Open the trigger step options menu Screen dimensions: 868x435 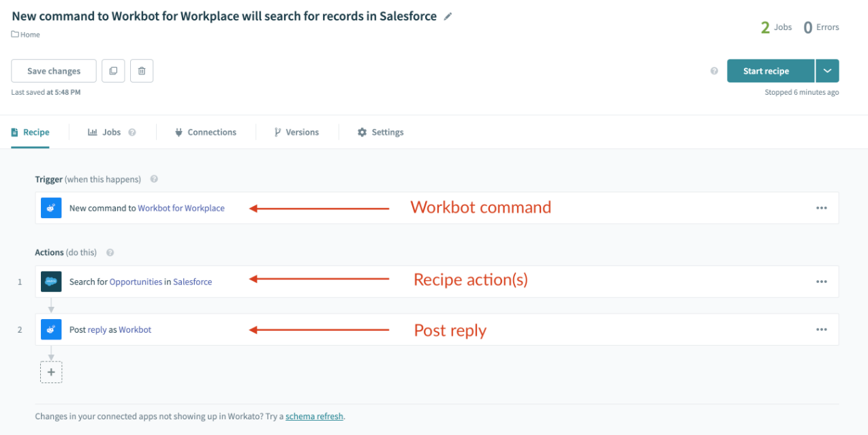[x=822, y=207]
